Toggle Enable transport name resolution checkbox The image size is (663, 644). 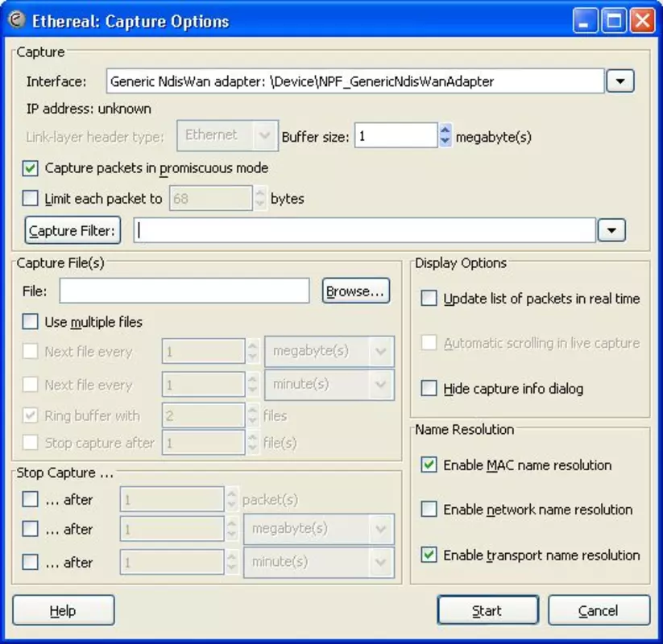coord(429,555)
